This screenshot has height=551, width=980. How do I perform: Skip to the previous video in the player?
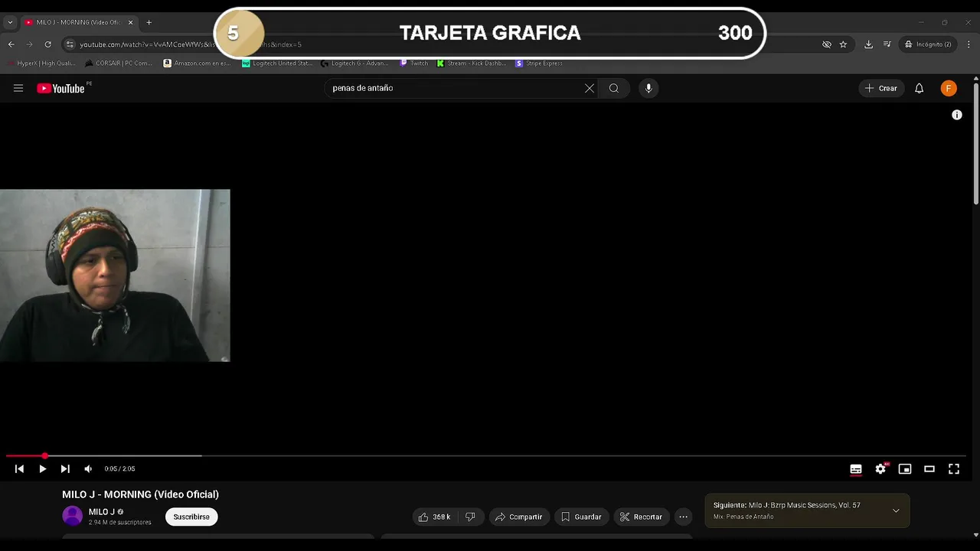(x=19, y=469)
